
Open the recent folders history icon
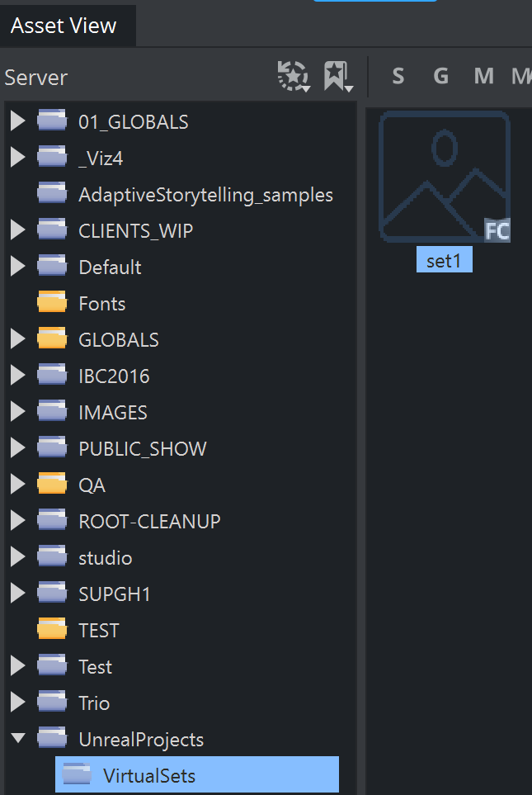point(293,76)
